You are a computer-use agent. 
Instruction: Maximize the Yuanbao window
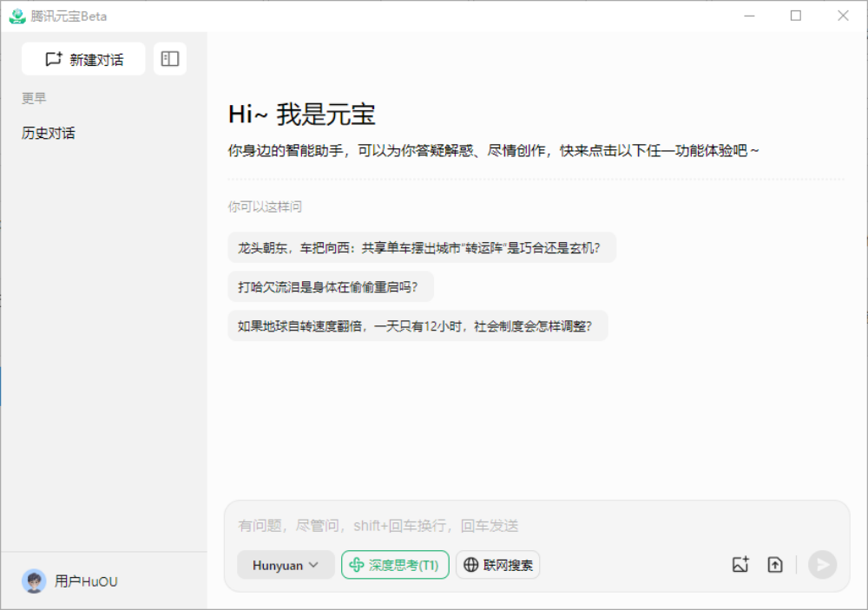(x=796, y=16)
